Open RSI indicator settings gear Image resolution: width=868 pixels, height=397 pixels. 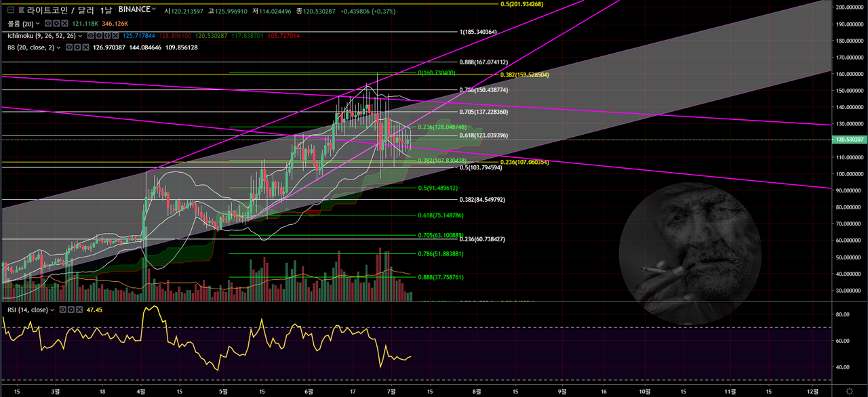71,310
